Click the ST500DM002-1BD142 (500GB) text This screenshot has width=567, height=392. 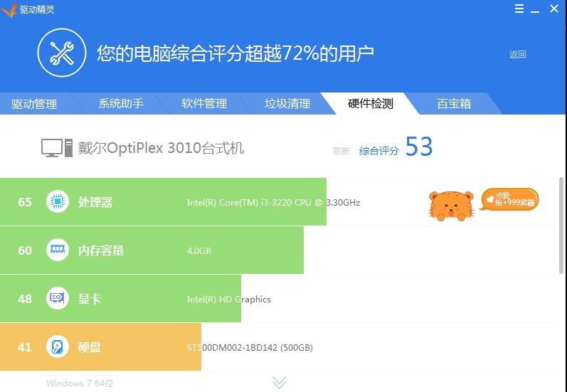point(250,347)
